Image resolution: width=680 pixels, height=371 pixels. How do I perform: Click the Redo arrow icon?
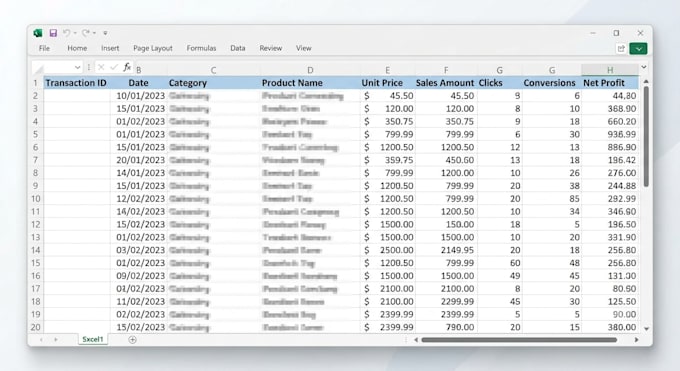86,33
